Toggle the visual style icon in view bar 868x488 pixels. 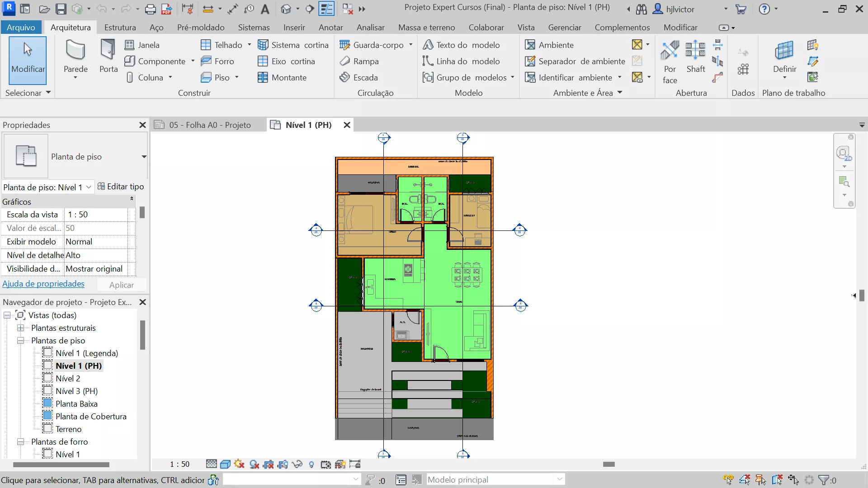[225, 464]
